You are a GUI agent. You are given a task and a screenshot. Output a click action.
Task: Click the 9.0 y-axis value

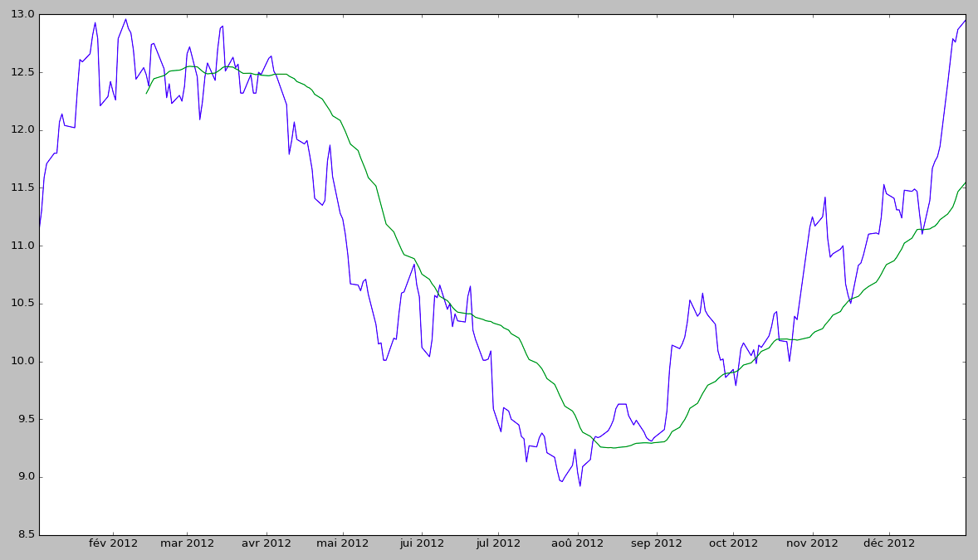(25, 477)
